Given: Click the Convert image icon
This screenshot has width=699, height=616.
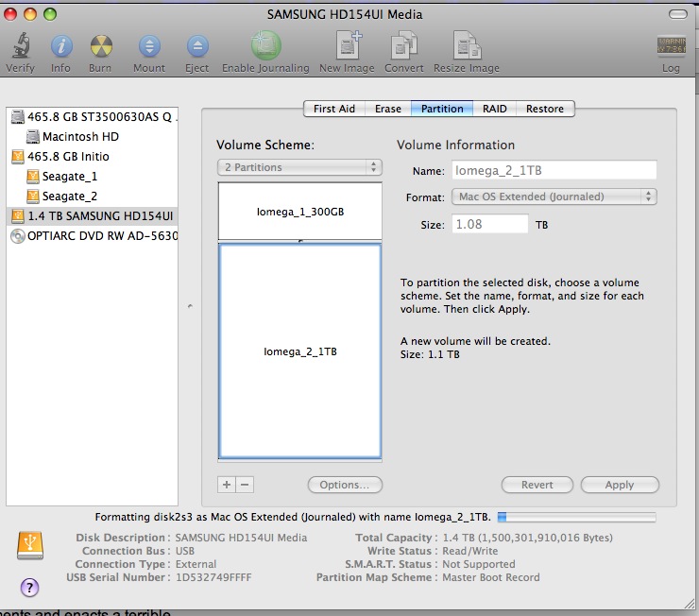Looking at the screenshot, I should click(403, 45).
